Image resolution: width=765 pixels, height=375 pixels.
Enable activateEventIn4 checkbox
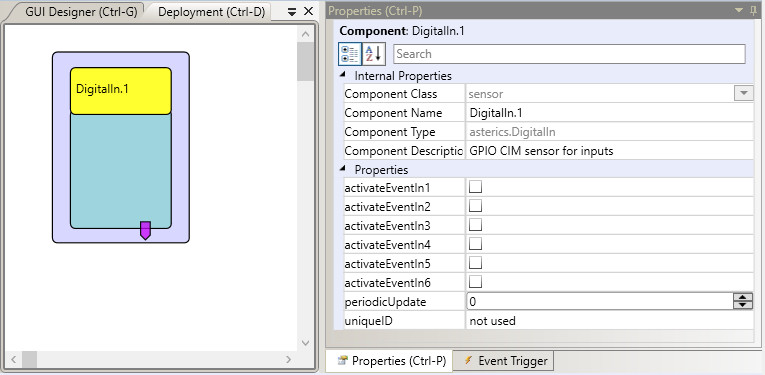(x=475, y=244)
